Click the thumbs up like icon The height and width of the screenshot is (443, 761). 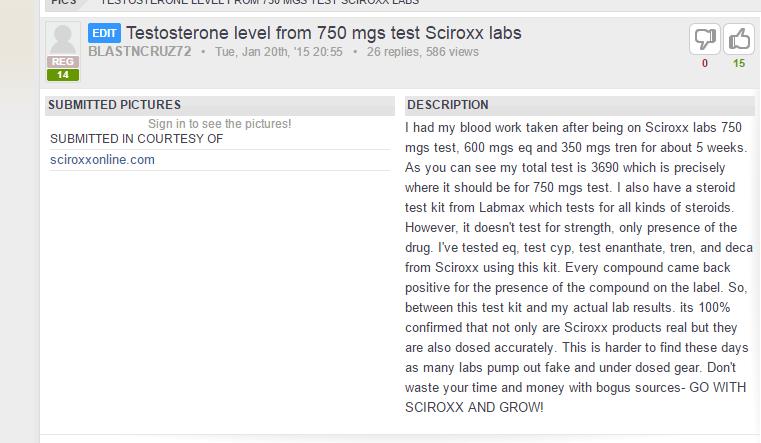pyautogui.click(x=739, y=39)
